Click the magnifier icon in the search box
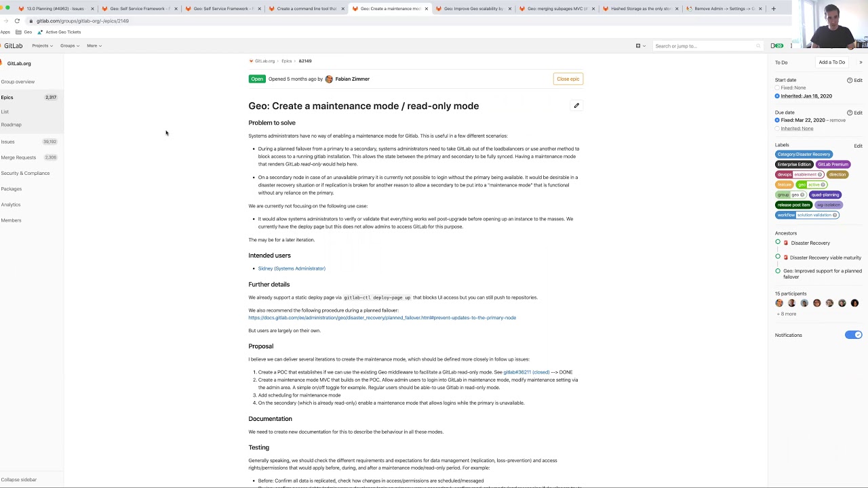The height and width of the screenshot is (488, 868). pos(758,46)
